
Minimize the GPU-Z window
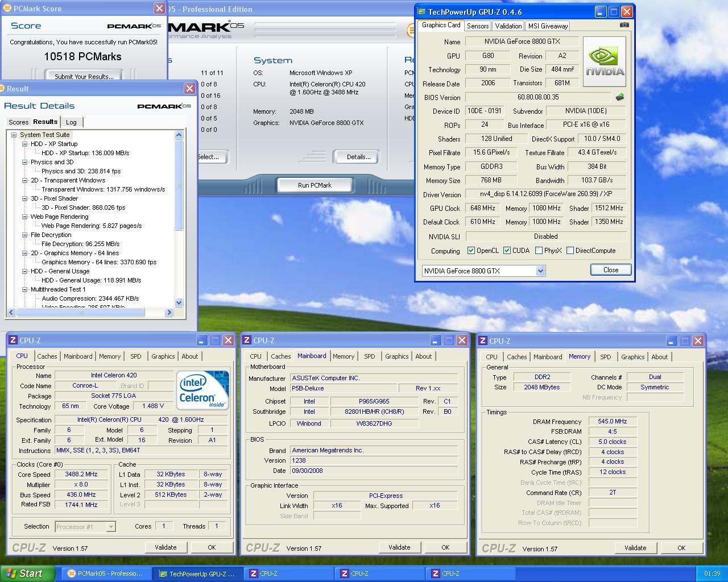coord(601,11)
